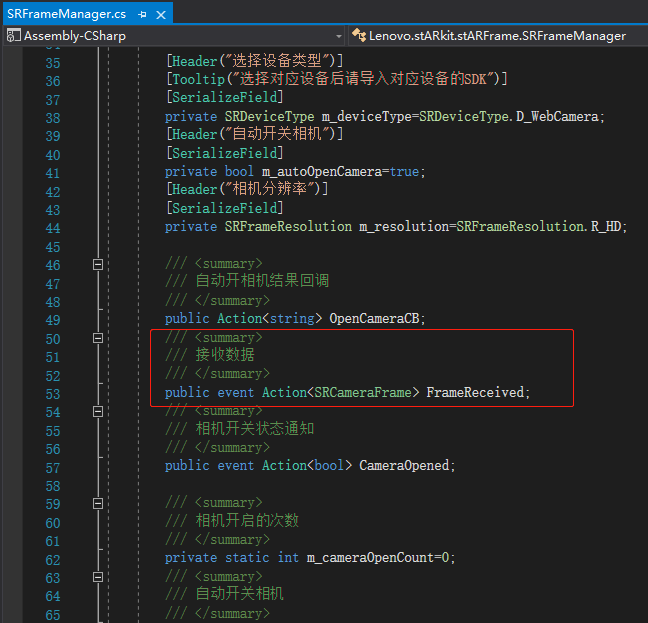Image resolution: width=648 pixels, height=623 pixels.
Task: Click the CameraOpened event name
Action: pyautogui.click(x=404, y=466)
